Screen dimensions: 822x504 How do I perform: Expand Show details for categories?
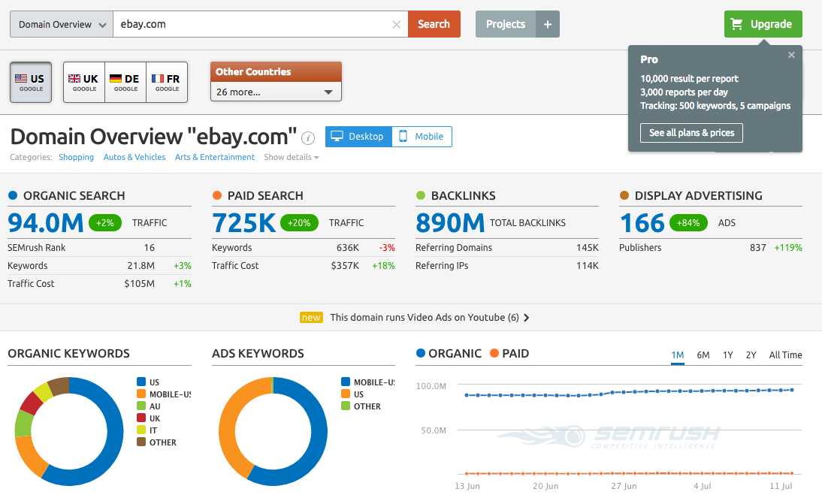click(291, 157)
